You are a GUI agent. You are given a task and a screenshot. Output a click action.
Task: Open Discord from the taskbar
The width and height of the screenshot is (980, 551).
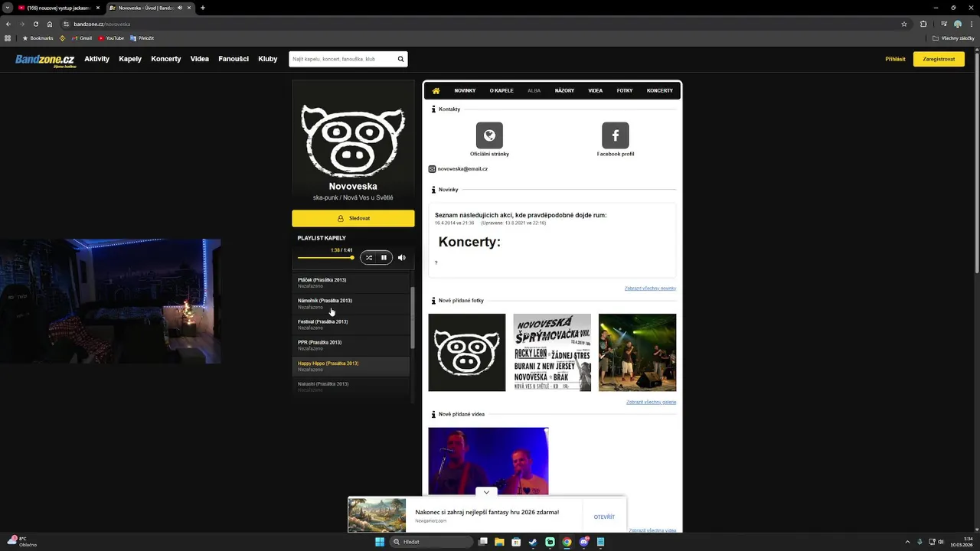pyautogui.click(x=584, y=542)
